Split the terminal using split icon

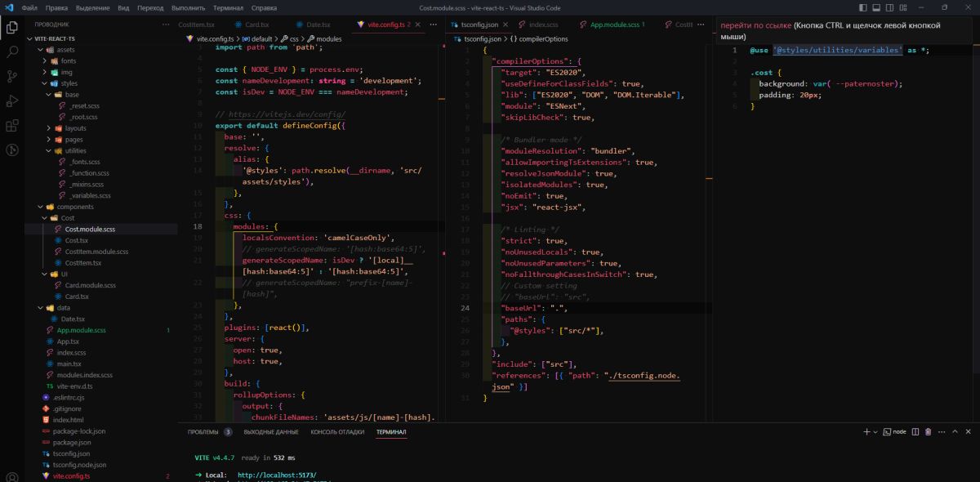(x=915, y=431)
